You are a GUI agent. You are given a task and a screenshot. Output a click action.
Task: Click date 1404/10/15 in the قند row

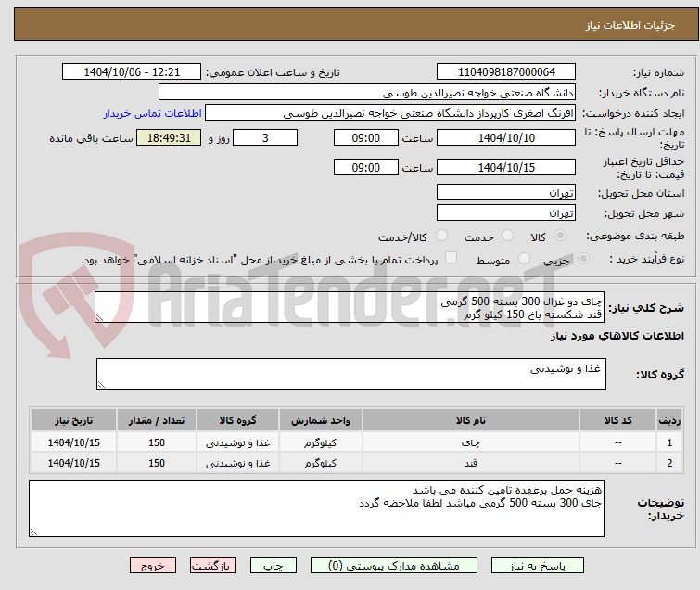click(73, 463)
